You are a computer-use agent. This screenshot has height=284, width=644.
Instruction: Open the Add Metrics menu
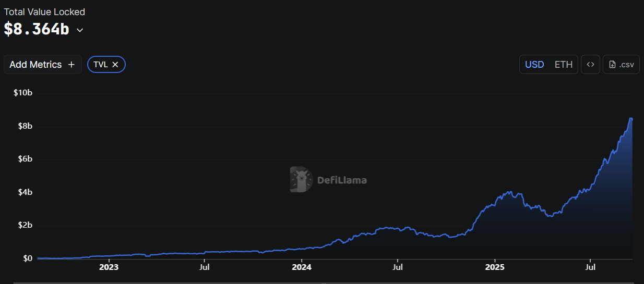pos(42,65)
